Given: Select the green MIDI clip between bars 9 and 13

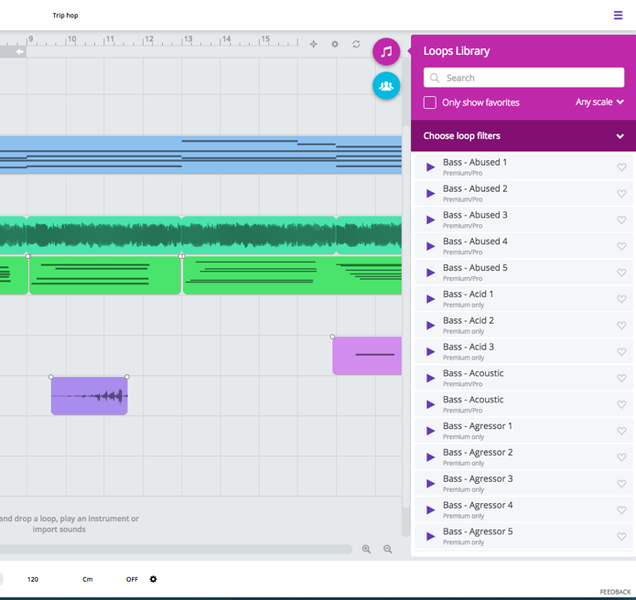Looking at the screenshot, I should (x=105, y=275).
